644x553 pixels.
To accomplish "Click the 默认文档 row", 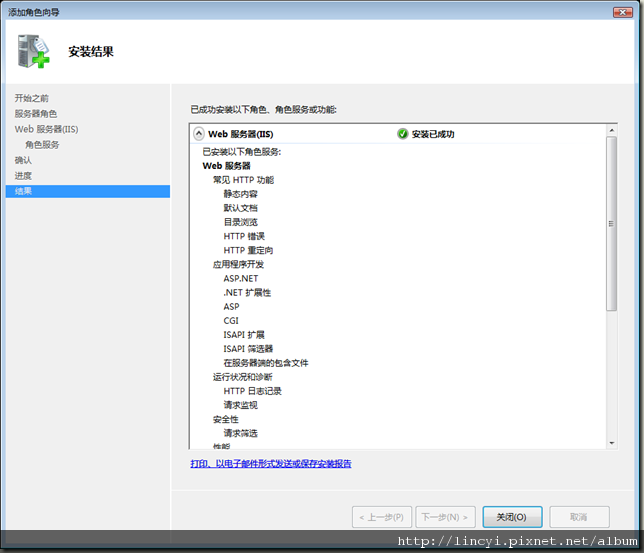I will 240,208.
